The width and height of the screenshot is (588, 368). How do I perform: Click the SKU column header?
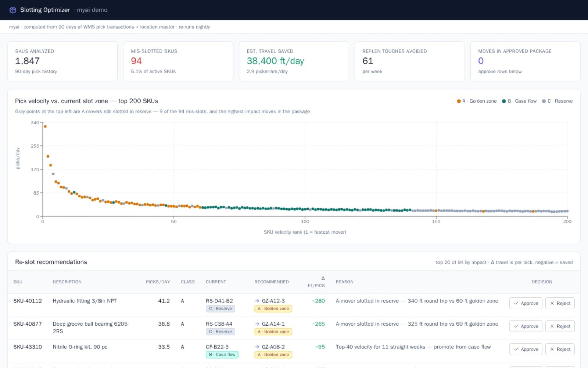click(18, 282)
